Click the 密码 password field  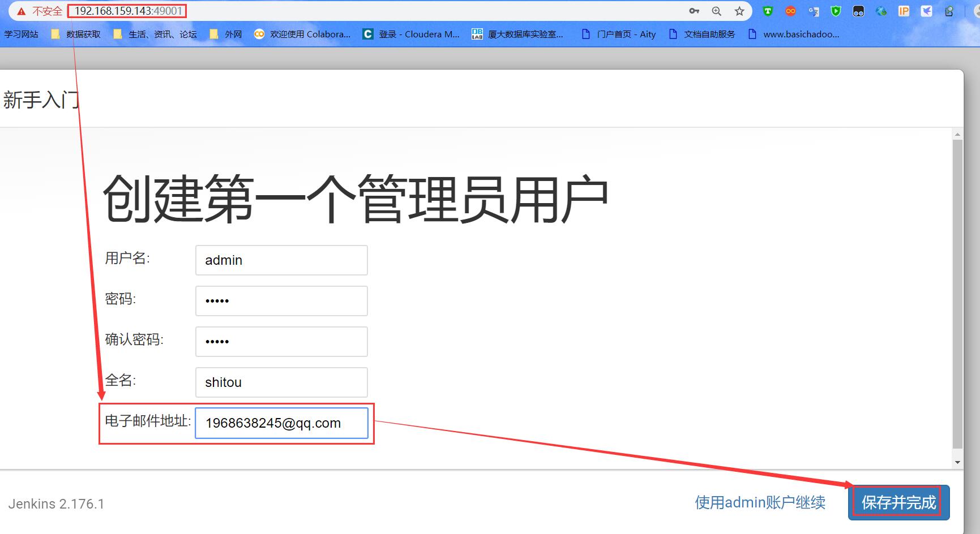281,301
